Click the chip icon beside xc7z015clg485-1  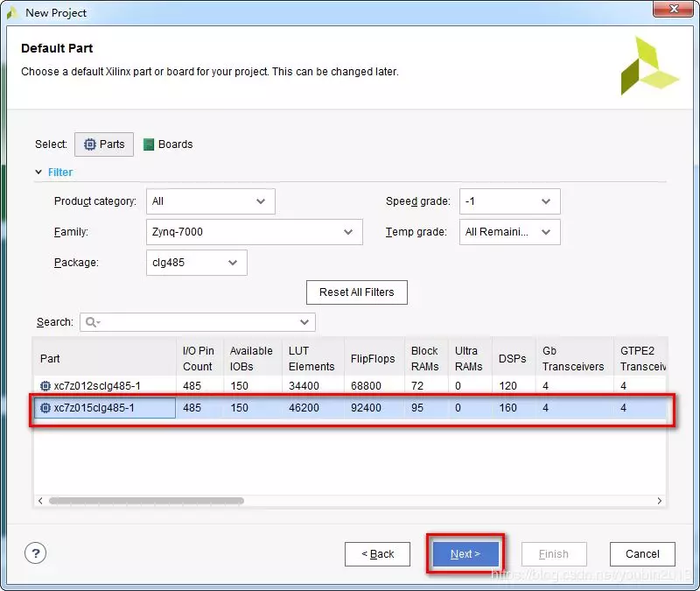pyautogui.click(x=45, y=408)
